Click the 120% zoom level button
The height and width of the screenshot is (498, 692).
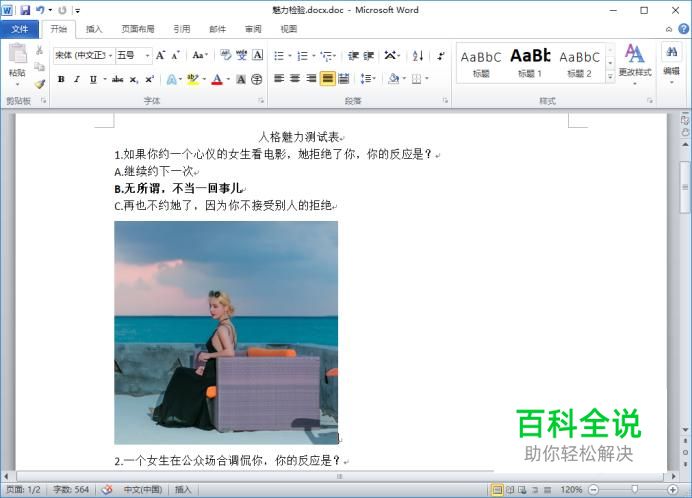tap(571, 490)
